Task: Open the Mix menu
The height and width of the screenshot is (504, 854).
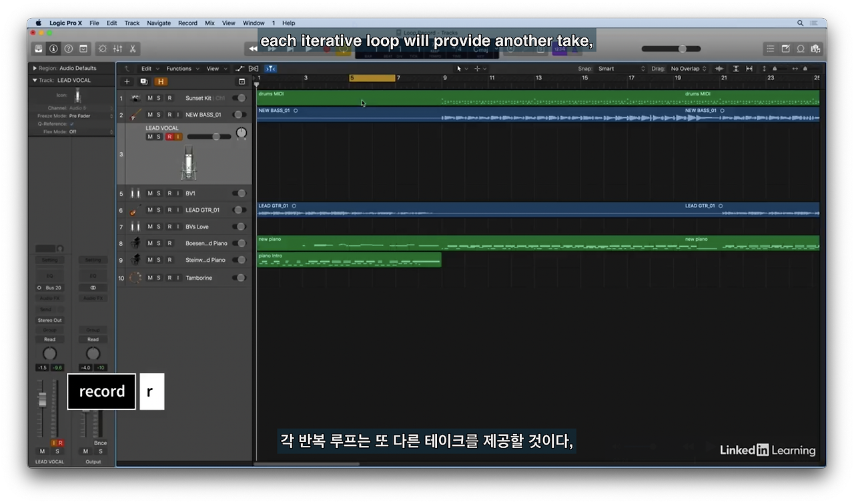Action: (x=209, y=23)
